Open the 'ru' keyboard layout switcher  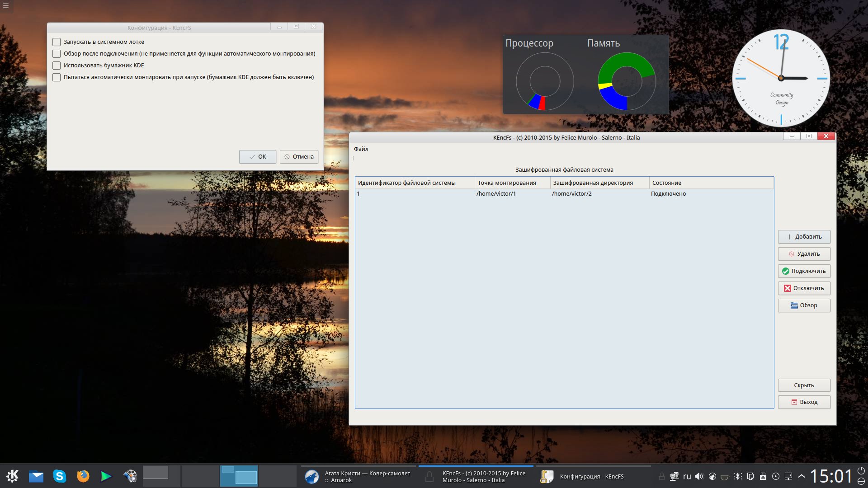click(x=687, y=476)
